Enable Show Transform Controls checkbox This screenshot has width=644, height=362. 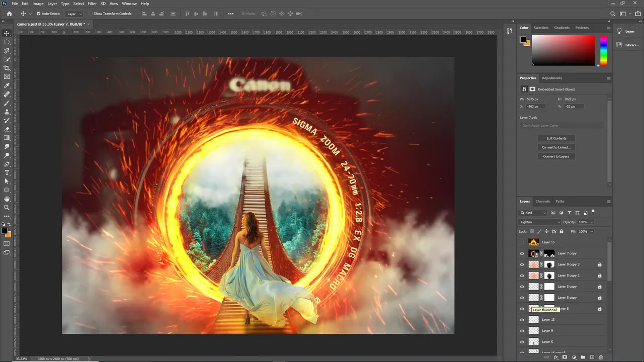coord(91,14)
